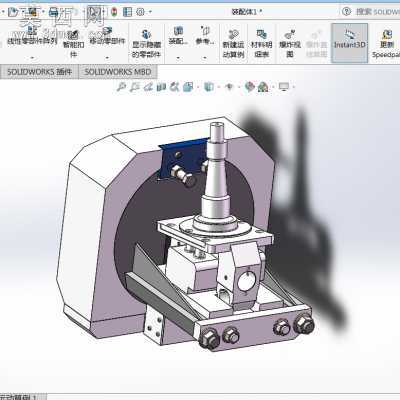This screenshot has height=400, width=400.
Task: Click 智能扣件 smart fasteners
Action: coord(73,43)
